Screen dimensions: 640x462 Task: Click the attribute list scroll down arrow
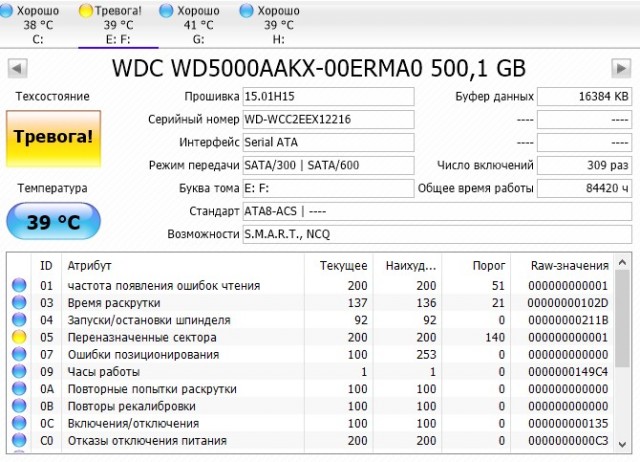pyautogui.click(x=622, y=444)
